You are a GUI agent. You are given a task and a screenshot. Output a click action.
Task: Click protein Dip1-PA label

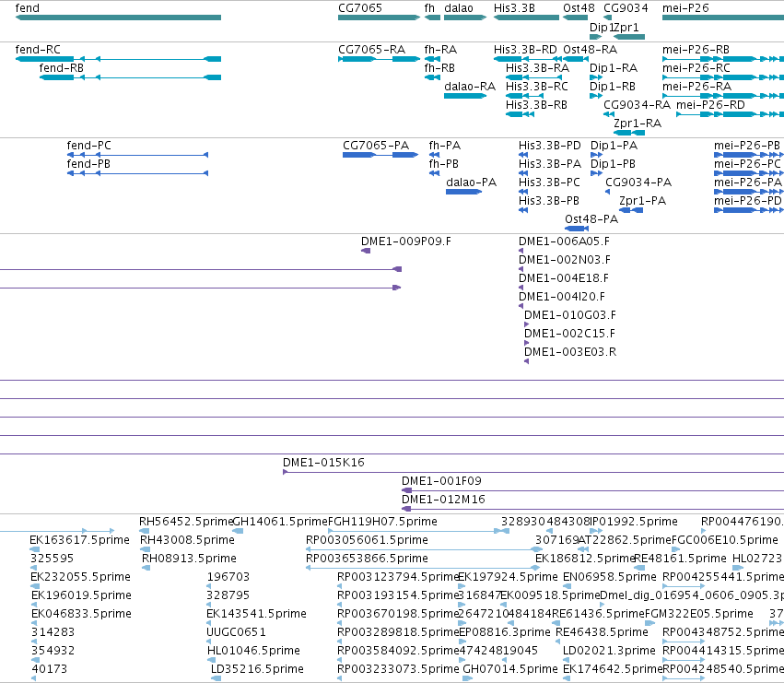(614, 146)
